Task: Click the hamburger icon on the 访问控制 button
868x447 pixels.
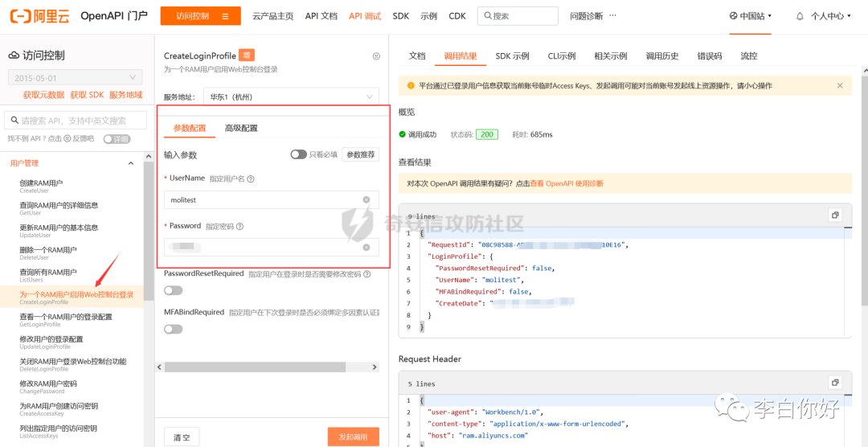Action: coord(225,16)
